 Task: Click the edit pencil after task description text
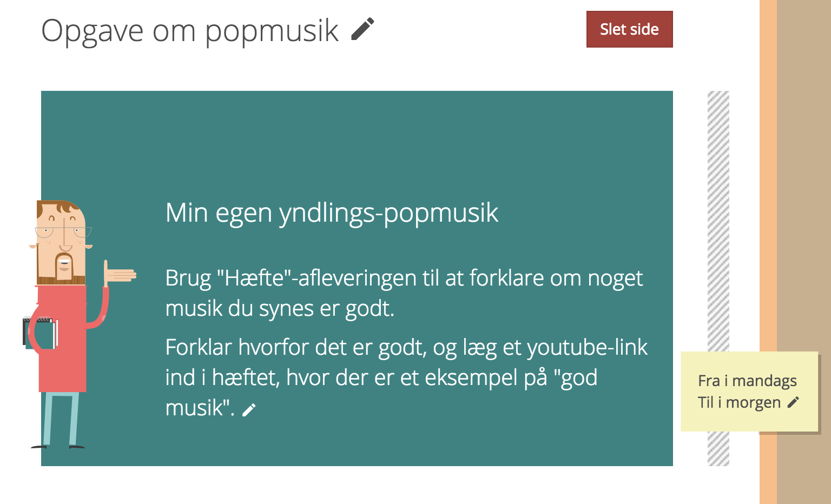249,410
